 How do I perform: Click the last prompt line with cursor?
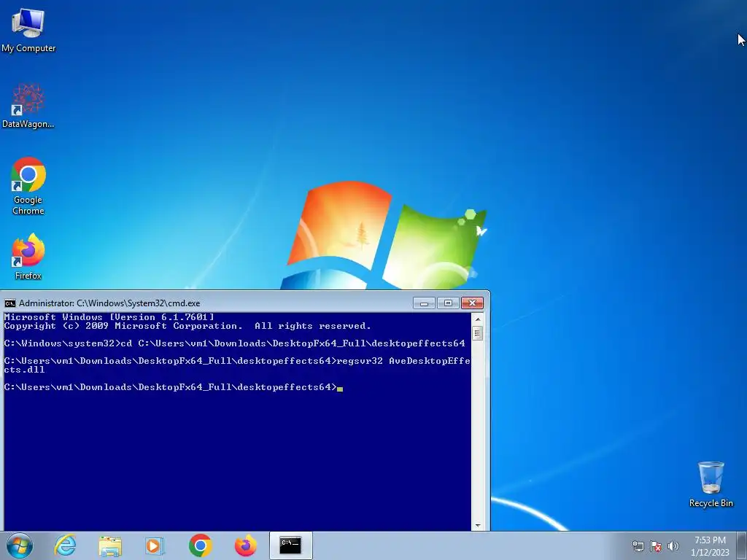point(174,387)
